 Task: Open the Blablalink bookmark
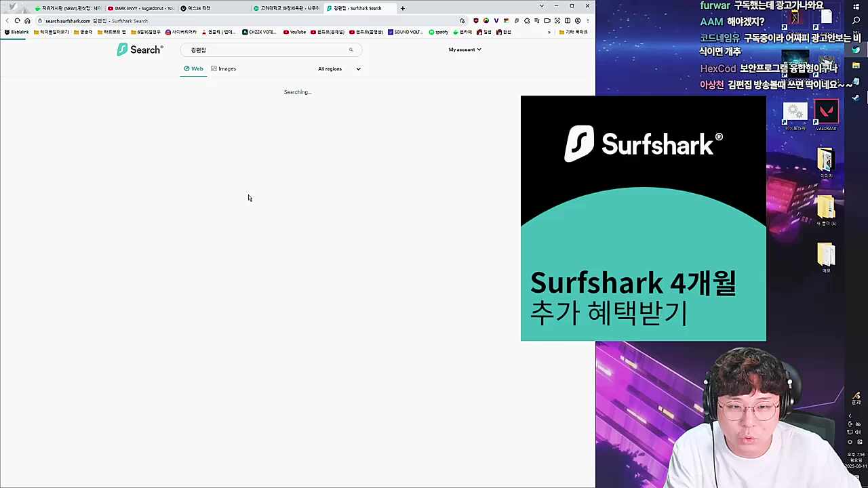[16, 32]
